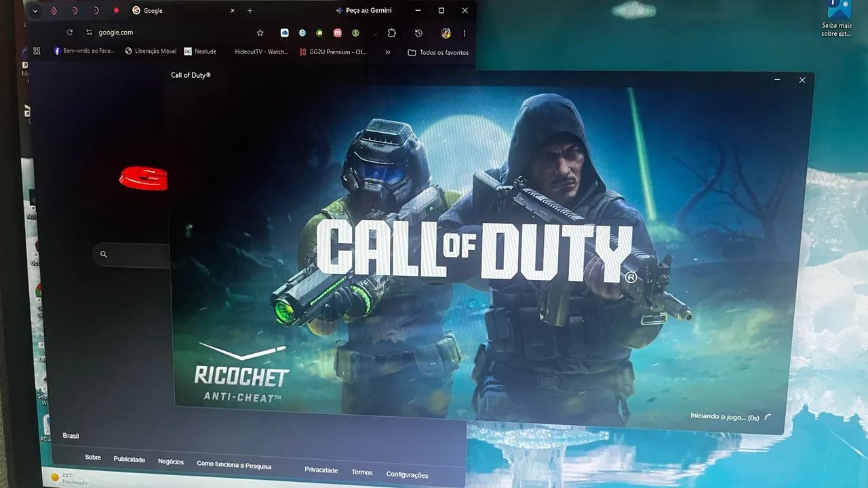Open a new Chrome tab
This screenshot has height=488, width=868.
[x=250, y=11]
